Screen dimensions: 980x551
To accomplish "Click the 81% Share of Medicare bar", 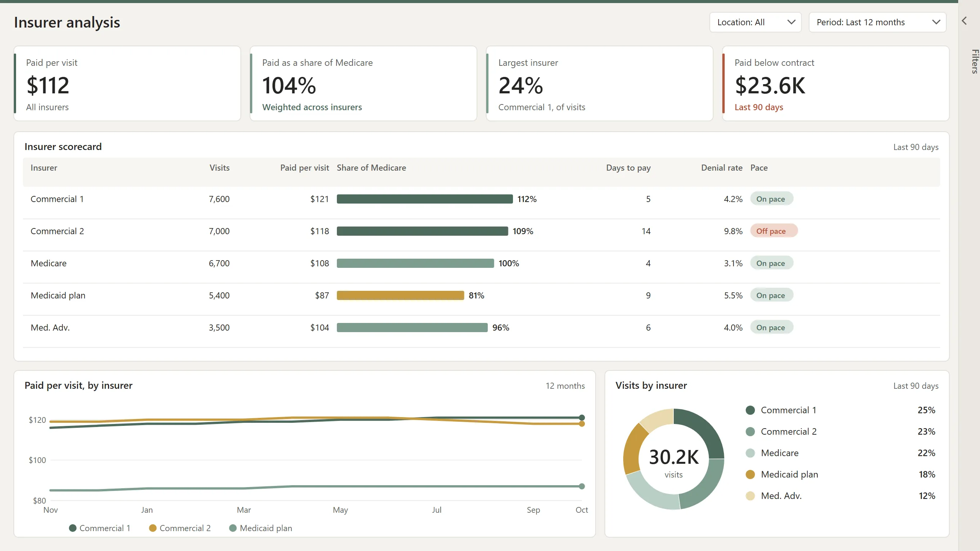I will (400, 295).
